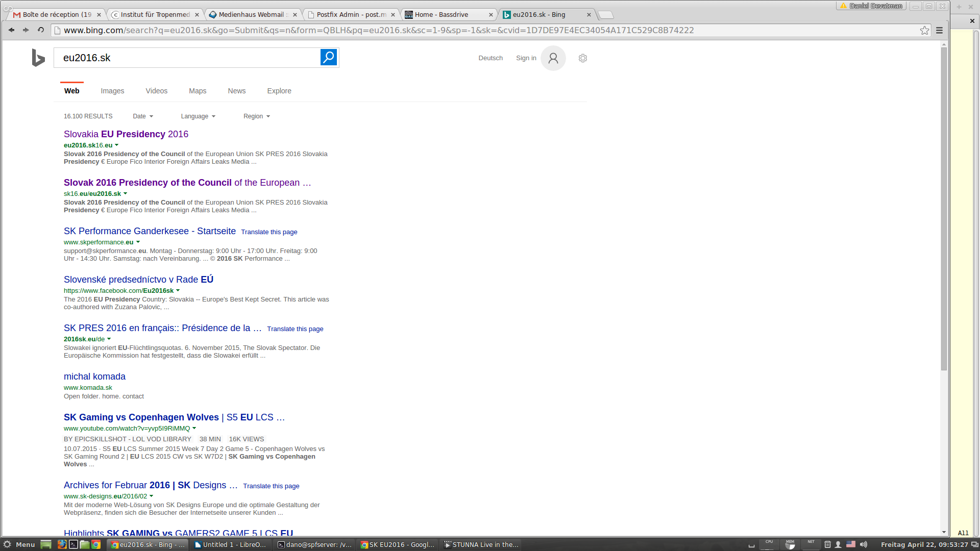Go forward with the browser forward arrow

(x=26, y=30)
